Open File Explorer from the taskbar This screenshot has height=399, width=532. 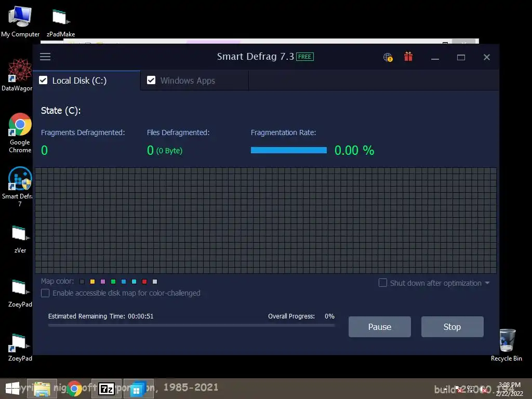click(x=42, y=389)
